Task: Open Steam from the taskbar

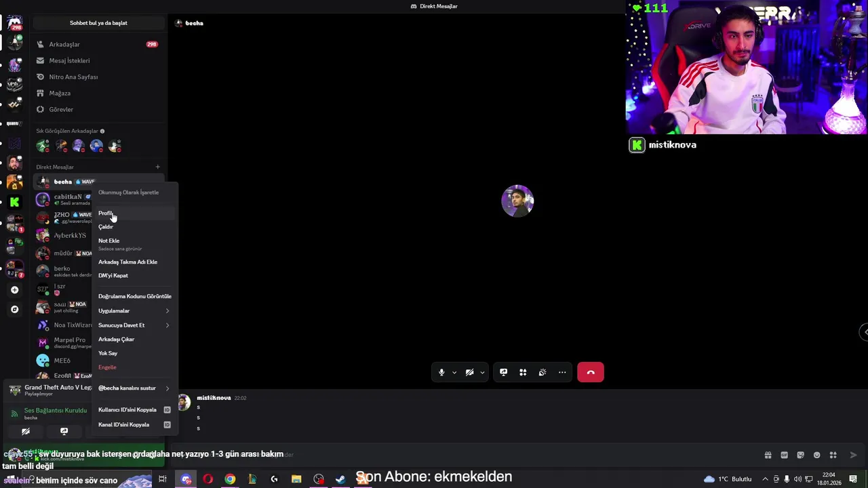Action: [x=340, y=479]
